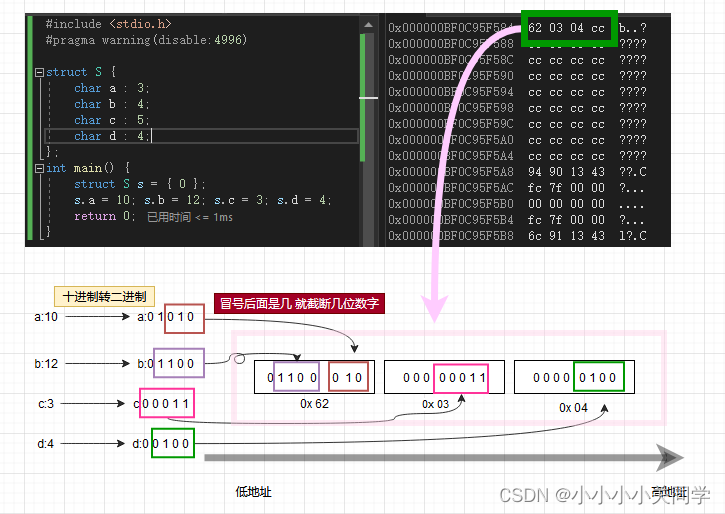Click the 'return 0;' statement
This screenshot has width=725, height=514.
click(x=104, y=216)
